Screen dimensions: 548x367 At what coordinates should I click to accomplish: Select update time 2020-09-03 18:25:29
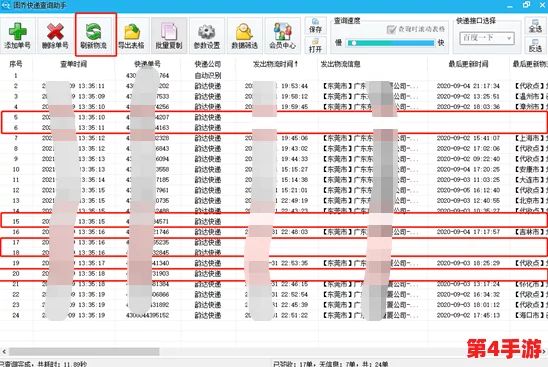click(x=468, y=263)
